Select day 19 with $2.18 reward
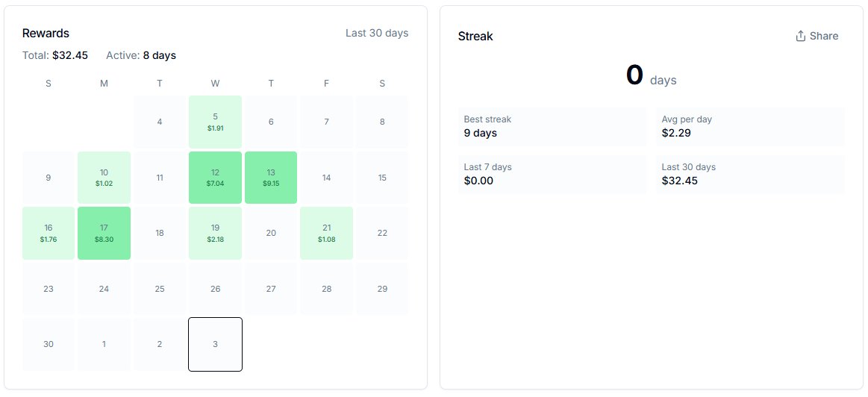The width and height of the screenshot is (868, 397). 216,233
